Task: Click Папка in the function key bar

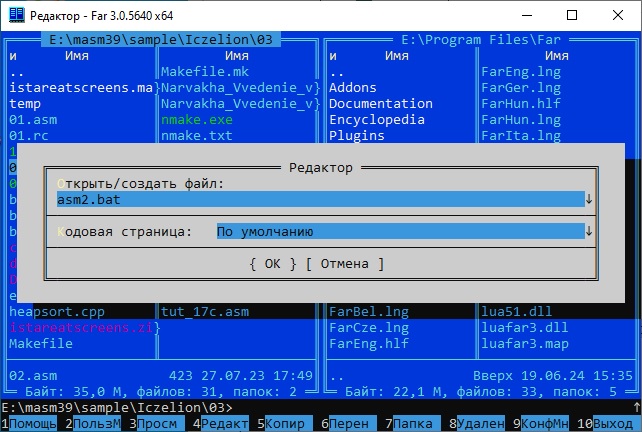Action: [x=414, y=424]
